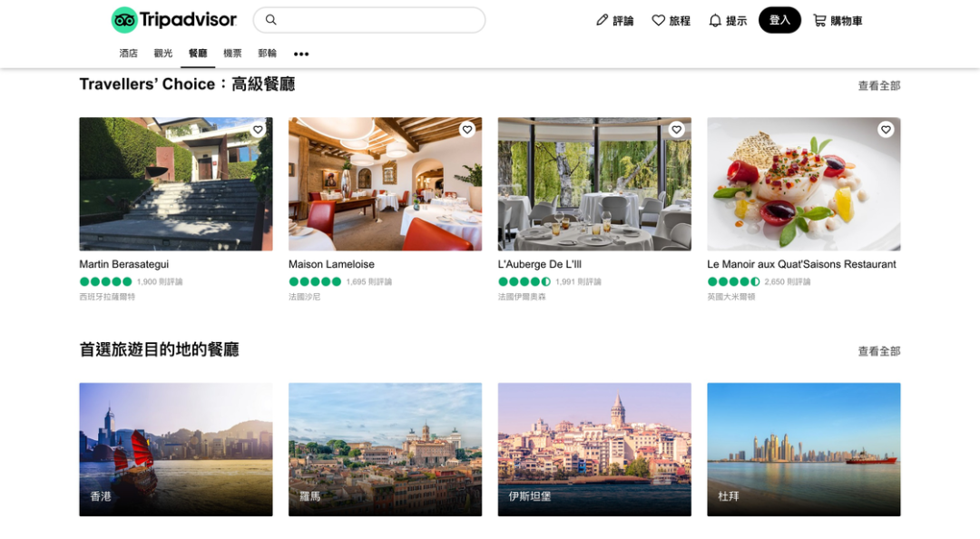Click the 法國沙尼 location text
Image resolution: width=980 pixels, height=539 pixels.
[304, 297]
